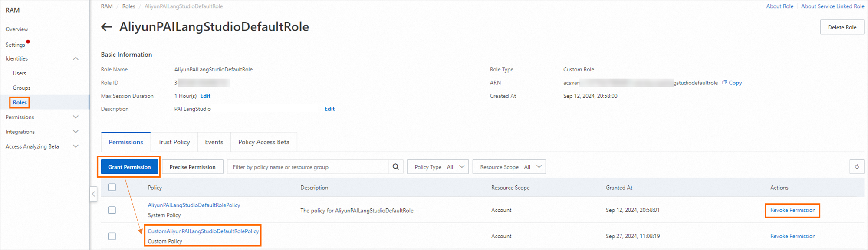Click the 'Sep 12, 2024, 20:58:00' created time
The image size is (868, 250).
[590, 96]
